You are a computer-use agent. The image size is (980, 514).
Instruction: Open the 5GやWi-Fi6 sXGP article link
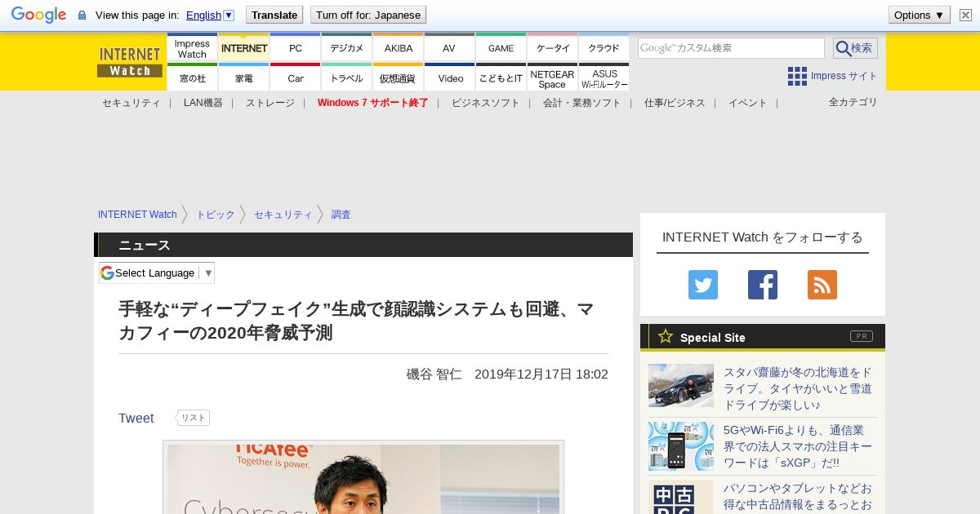(x=798, y=446)
